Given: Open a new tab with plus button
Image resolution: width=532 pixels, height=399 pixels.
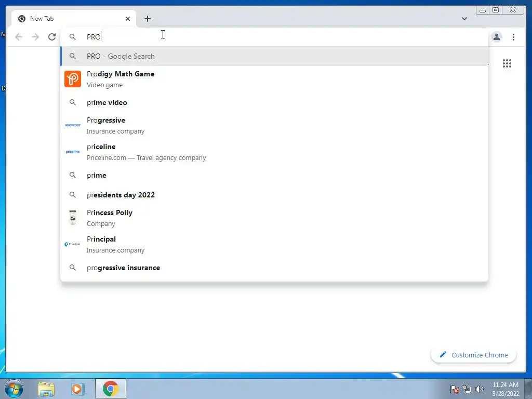Looking at the screenshot, I should [x=147, y=19].
